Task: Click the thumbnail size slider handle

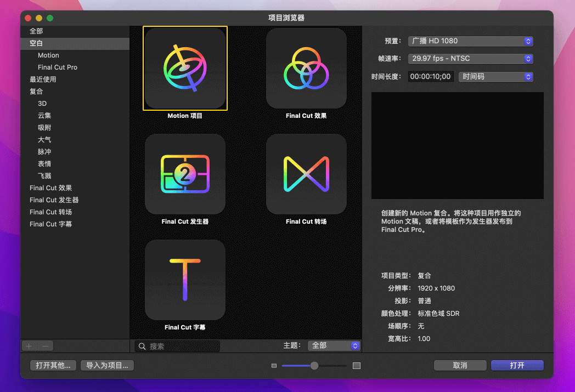Action: point(314,366)
